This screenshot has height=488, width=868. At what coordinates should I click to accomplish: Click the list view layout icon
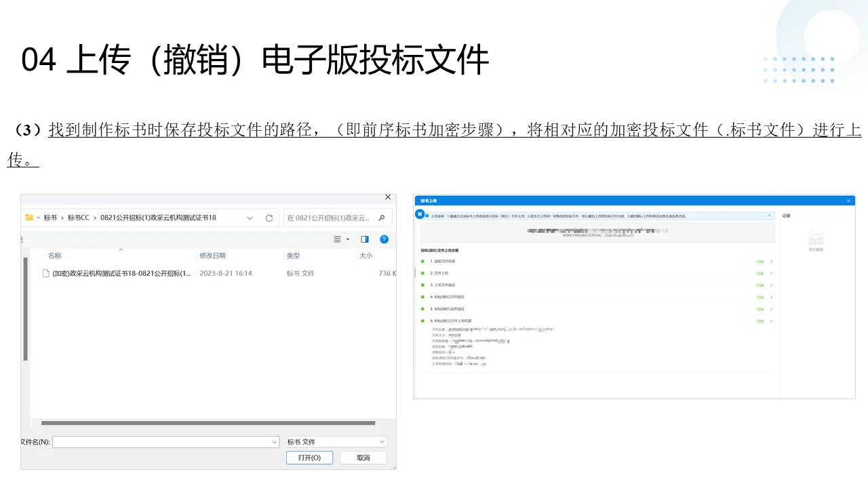[x=338, y=239]
